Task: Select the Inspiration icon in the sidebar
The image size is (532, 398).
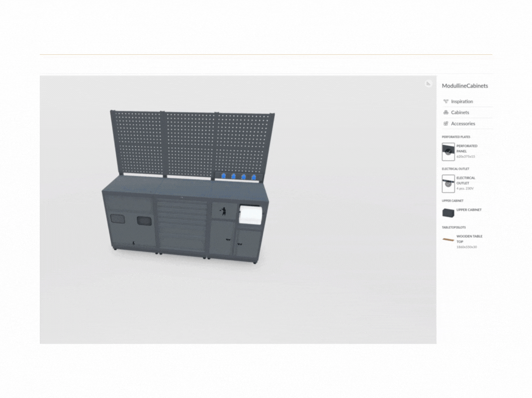Action: click(x=446, y=101)
